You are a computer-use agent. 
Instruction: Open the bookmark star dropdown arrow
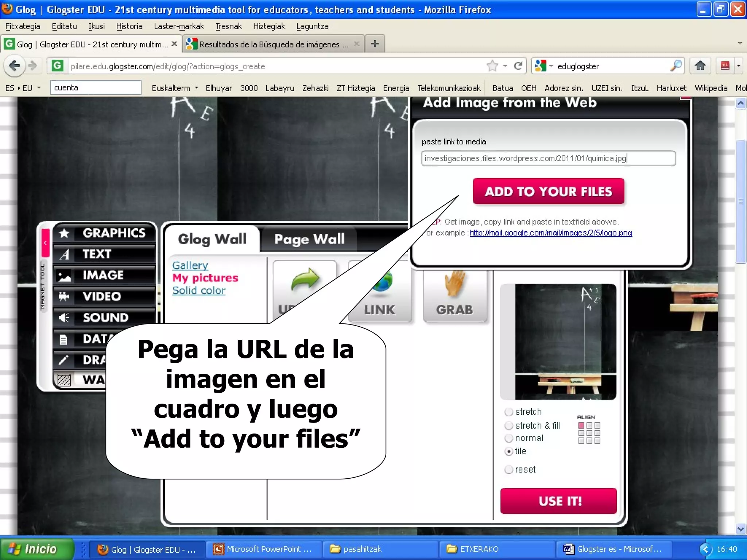(x=505, y=66)
